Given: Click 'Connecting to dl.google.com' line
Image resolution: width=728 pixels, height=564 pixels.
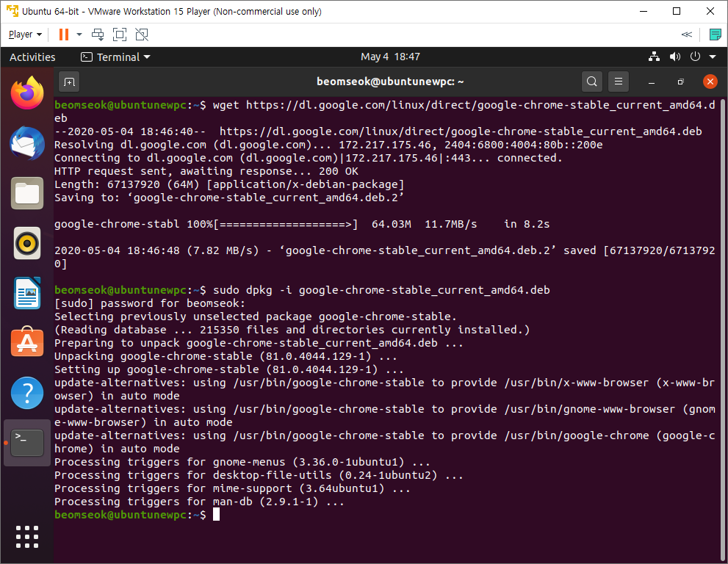Looking at the screenshot, I should pyautogui.click(x=309, y=158).
